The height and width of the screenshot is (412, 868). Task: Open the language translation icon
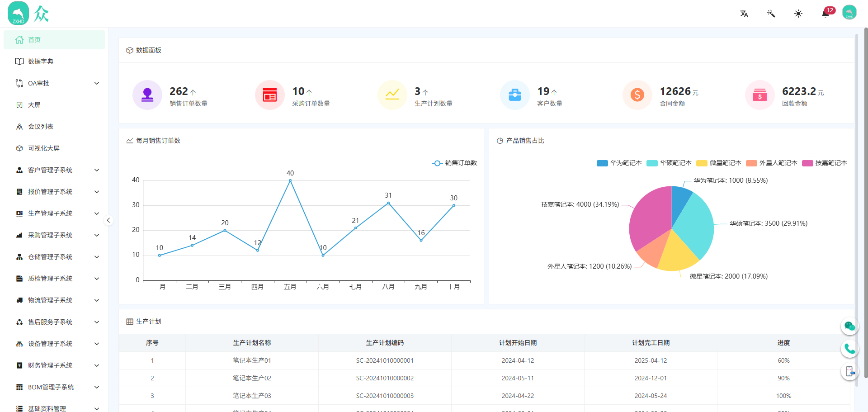click(x=744, y=14)
